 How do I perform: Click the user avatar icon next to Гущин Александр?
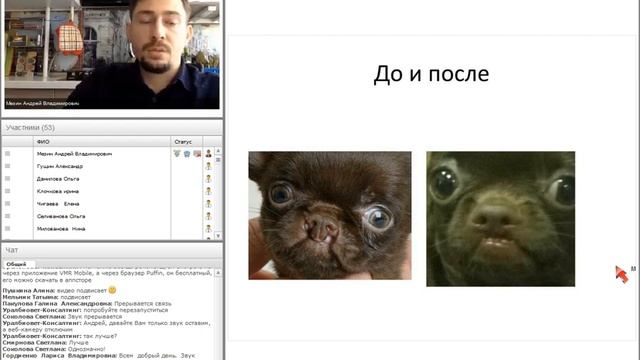point(209,166)
